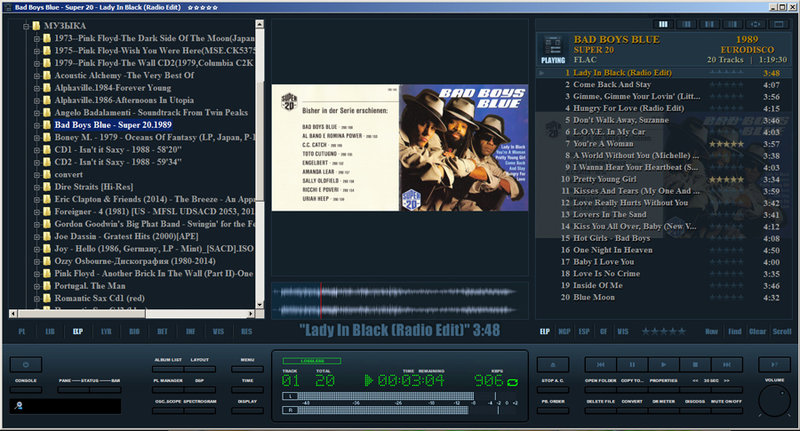
Task: Open the VIS tab beside the star rating
Action: (x=623, y=330)
